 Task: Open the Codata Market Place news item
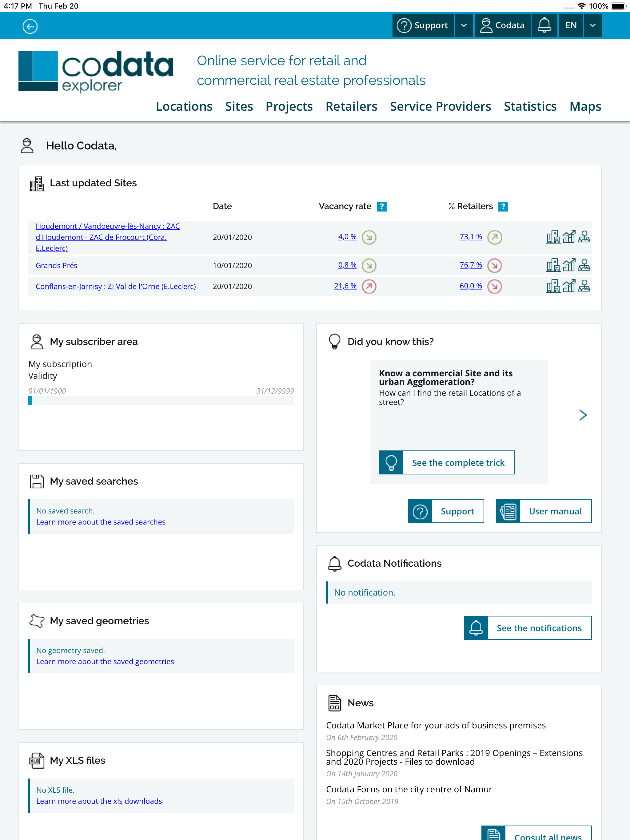pos(436,725)
